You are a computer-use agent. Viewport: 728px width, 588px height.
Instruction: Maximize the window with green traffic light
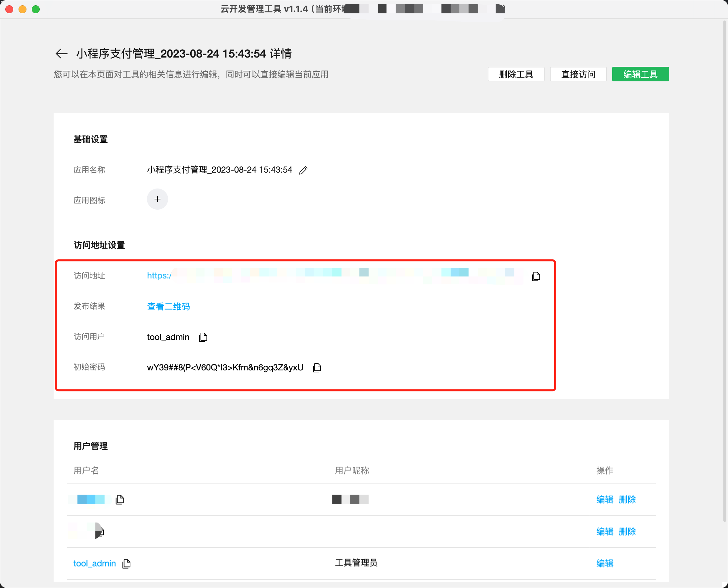(36, 9)
